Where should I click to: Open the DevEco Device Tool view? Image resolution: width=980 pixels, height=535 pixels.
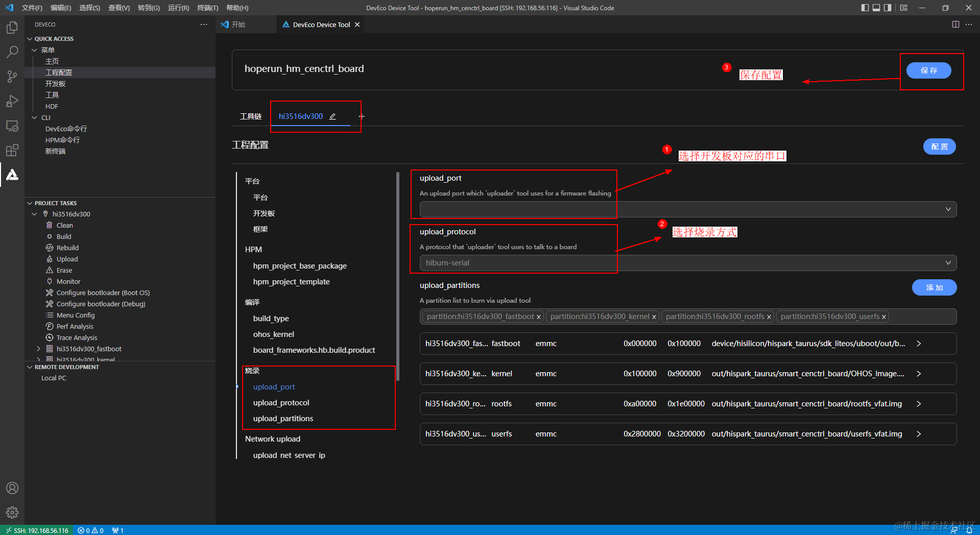tap(12, 175)
